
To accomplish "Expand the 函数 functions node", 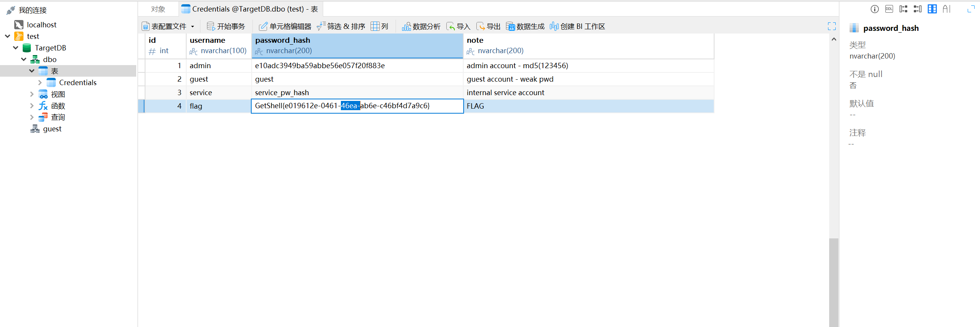I will point(32,106).
